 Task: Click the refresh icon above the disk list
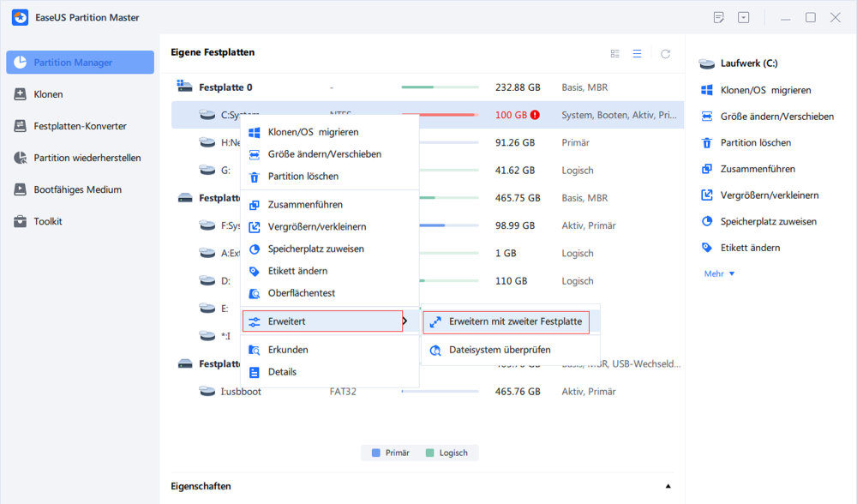click(665, 53)
